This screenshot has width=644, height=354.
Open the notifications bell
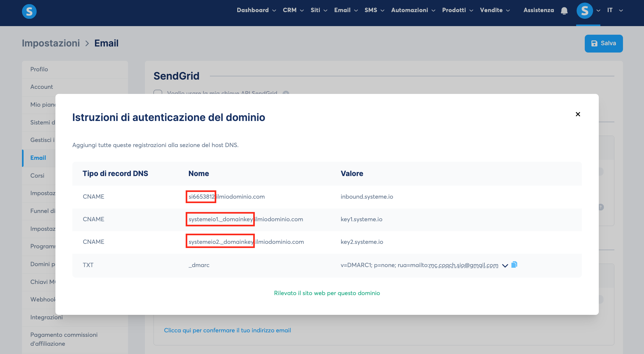(x=564, y=11)
